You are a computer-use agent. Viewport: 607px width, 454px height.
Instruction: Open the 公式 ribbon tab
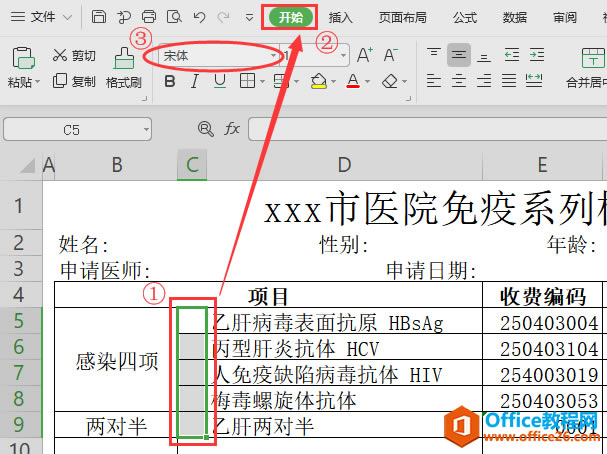[x=465, y=17]
